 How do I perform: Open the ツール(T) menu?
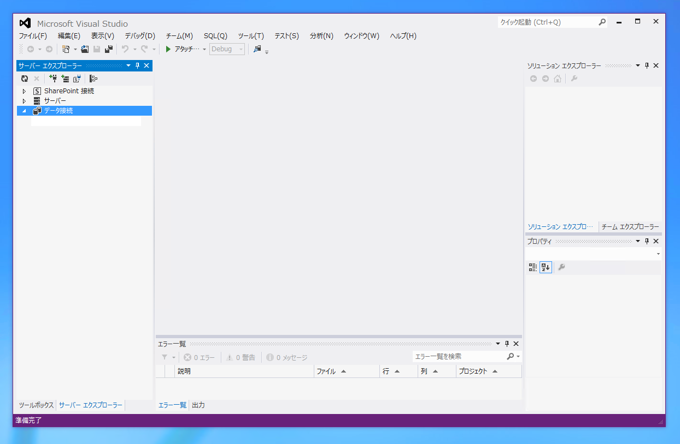[251, 36]
